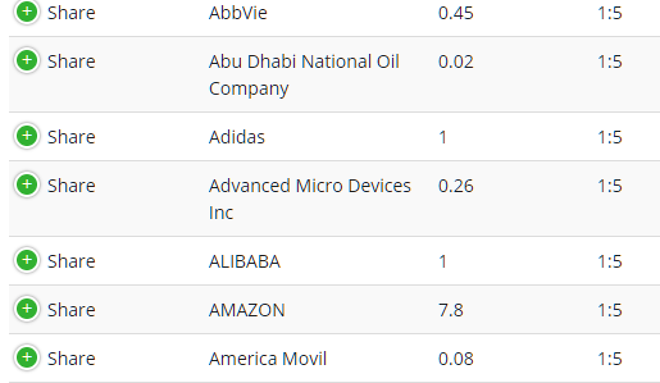Viewport: 660px width, 383px height.
Task: Click the green plus beside Adidas
Action: [27, 136]
